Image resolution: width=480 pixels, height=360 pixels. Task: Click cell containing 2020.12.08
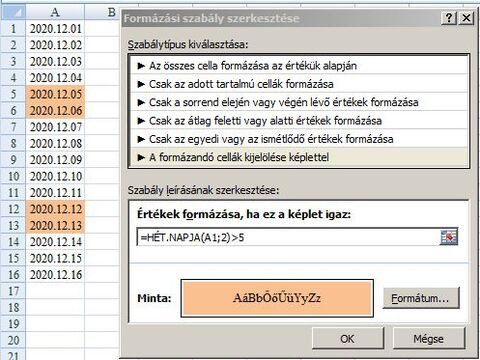click(55, 143)
